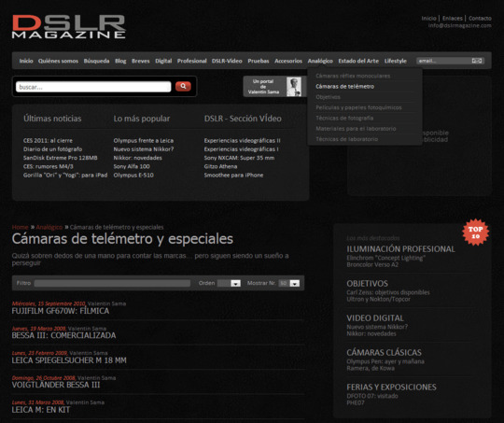Open the DSLR-Video menu item

227,61
